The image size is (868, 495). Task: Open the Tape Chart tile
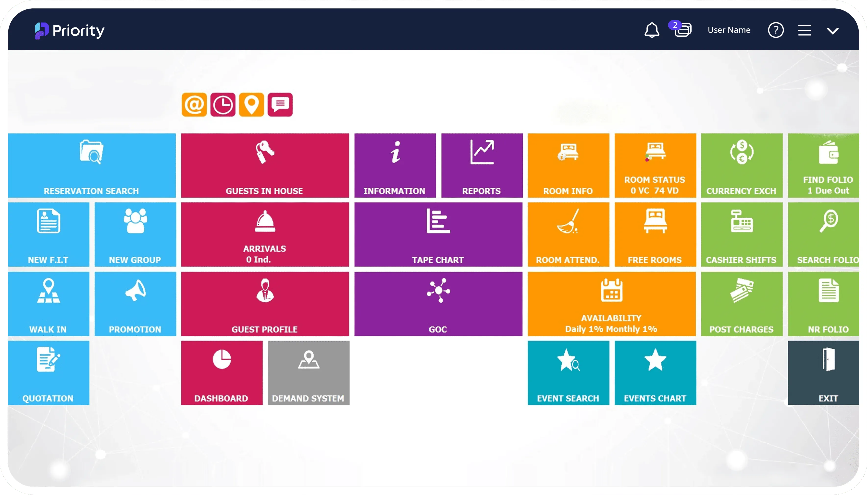point(438,235)
